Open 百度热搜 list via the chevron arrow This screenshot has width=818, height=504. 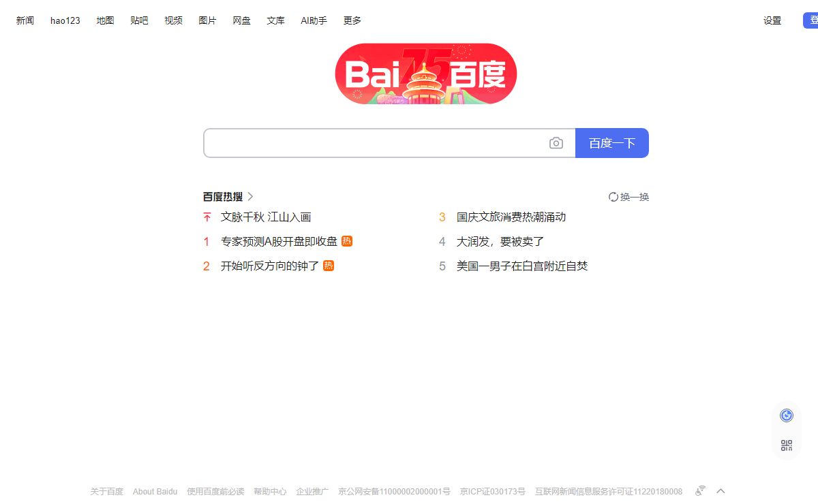[250, 197]
